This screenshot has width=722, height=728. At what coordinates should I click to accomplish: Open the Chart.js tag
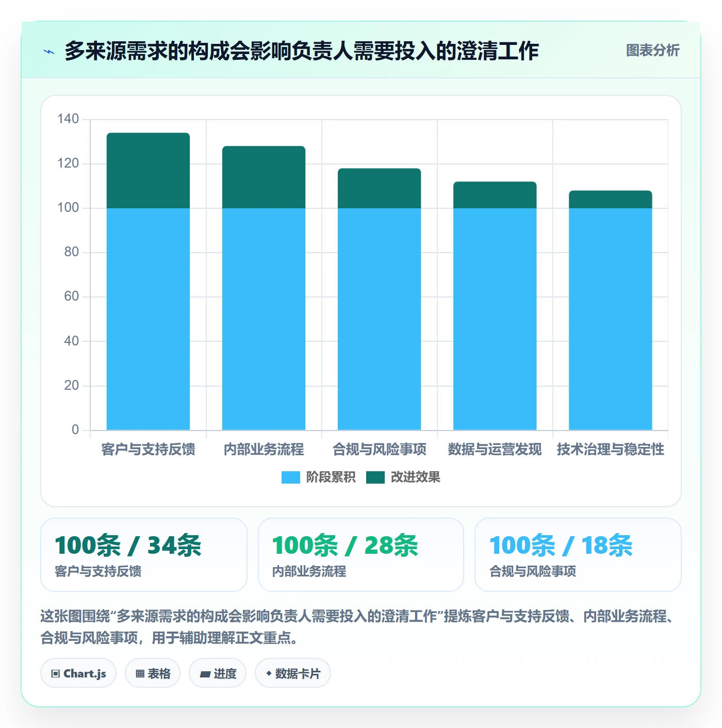click(x=78, y=673)
